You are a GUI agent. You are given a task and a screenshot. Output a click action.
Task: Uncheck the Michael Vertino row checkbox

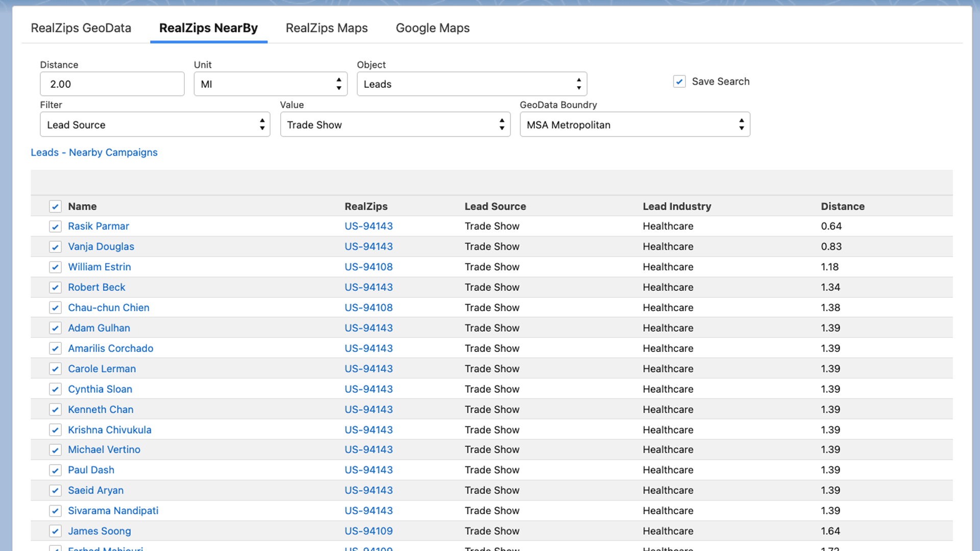55,450
